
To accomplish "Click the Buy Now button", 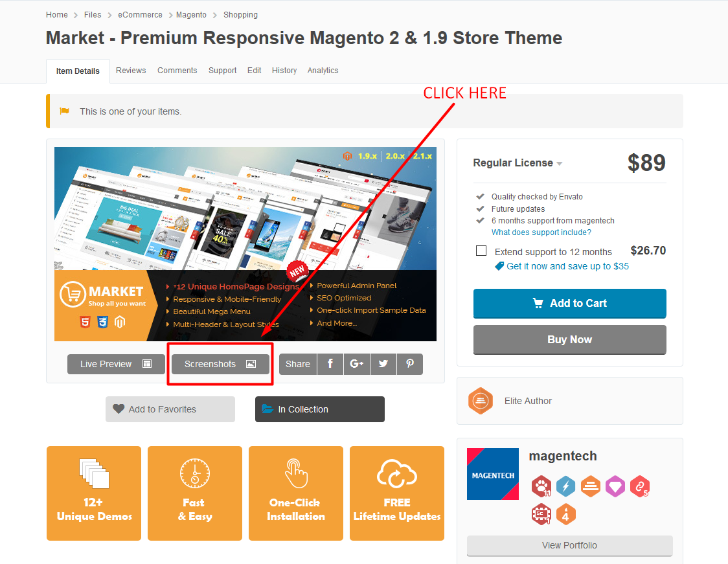I will 570,340.
